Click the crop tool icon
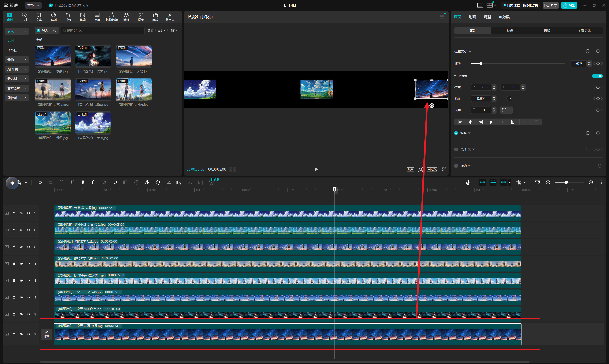This screenshot has width=609, height=364. tap(168, 182)
